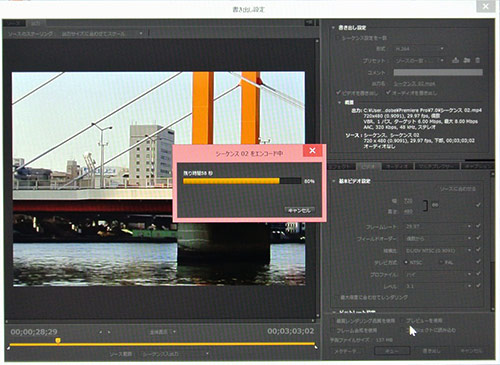Select the NTSC radio button

(406, 262)
